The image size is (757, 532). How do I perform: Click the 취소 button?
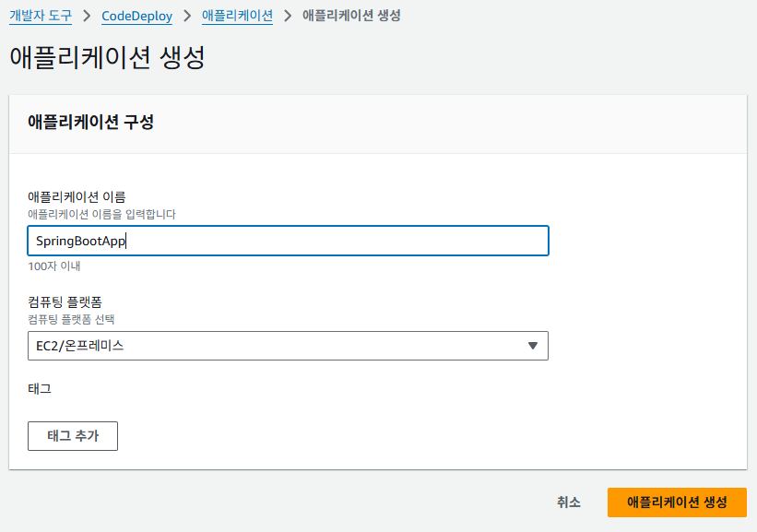(569, 502)
